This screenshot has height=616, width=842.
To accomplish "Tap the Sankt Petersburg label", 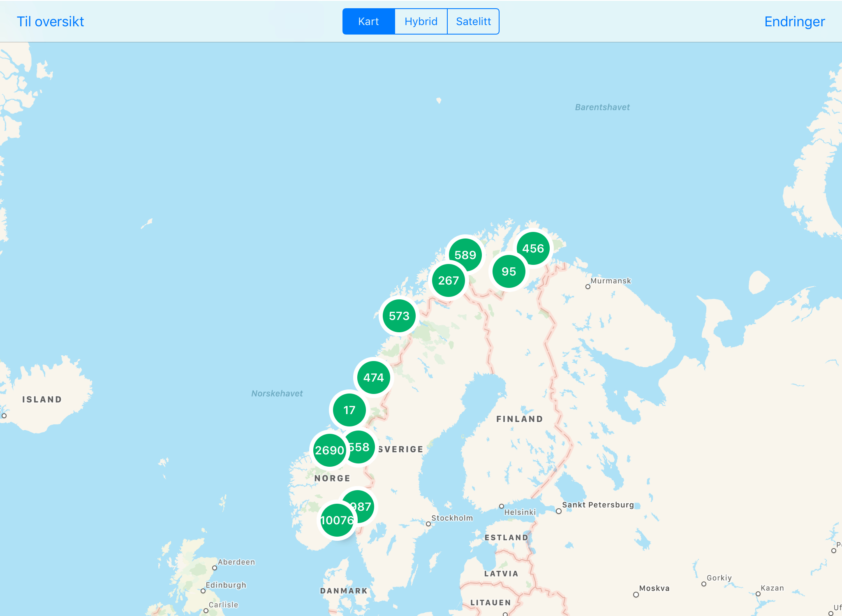I will [x=598, y=505].
